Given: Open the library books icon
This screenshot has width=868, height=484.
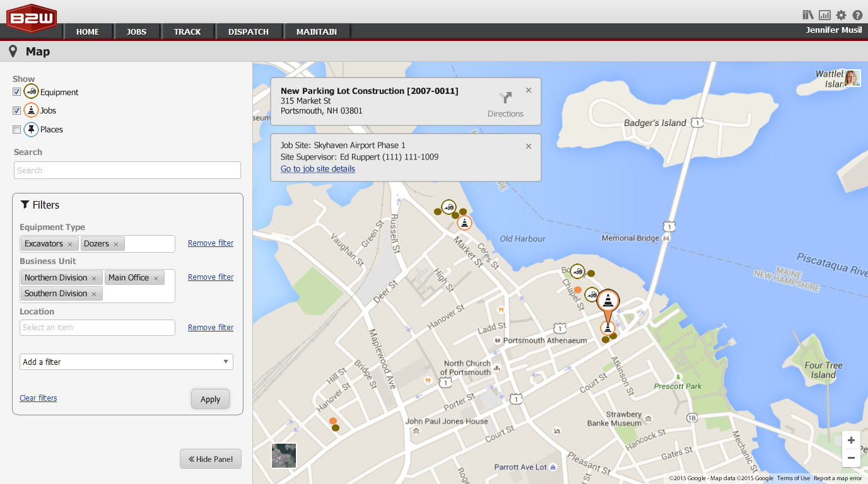Looking at the screenshot, I should (808, 15).
